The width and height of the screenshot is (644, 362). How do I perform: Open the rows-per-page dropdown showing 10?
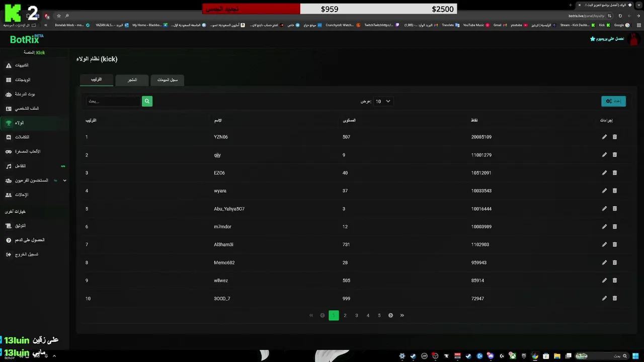[382, 101]
